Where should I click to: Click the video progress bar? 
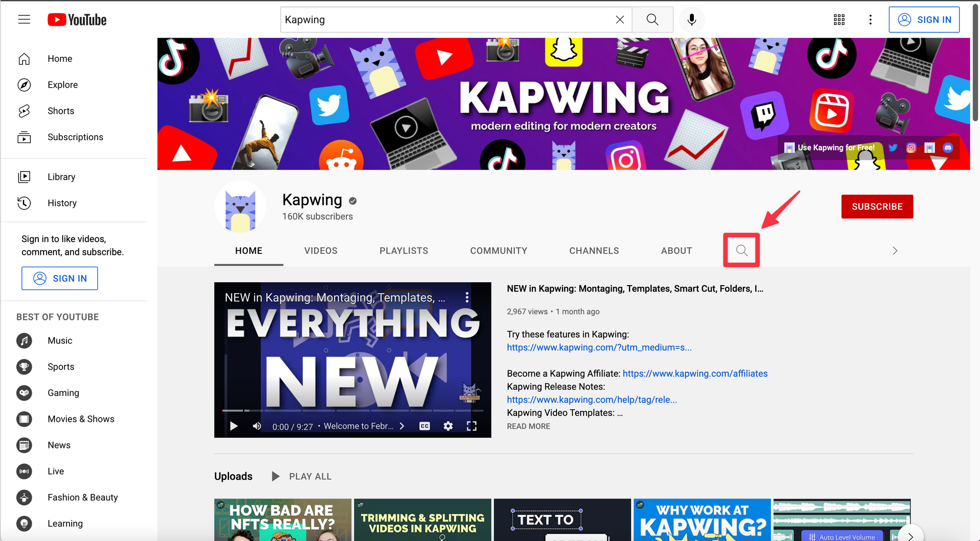pos(352,410)
